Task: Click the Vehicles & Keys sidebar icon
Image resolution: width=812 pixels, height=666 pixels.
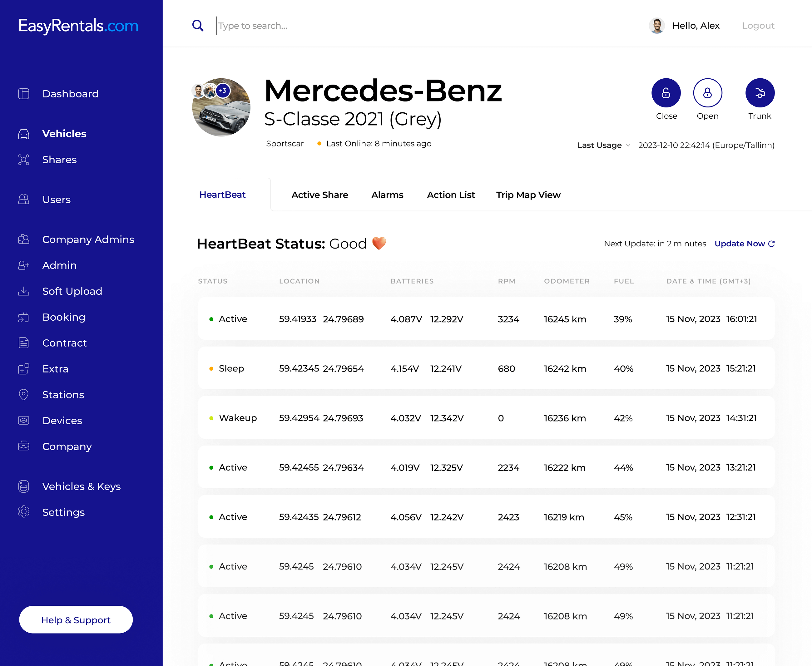Action: 24,486
